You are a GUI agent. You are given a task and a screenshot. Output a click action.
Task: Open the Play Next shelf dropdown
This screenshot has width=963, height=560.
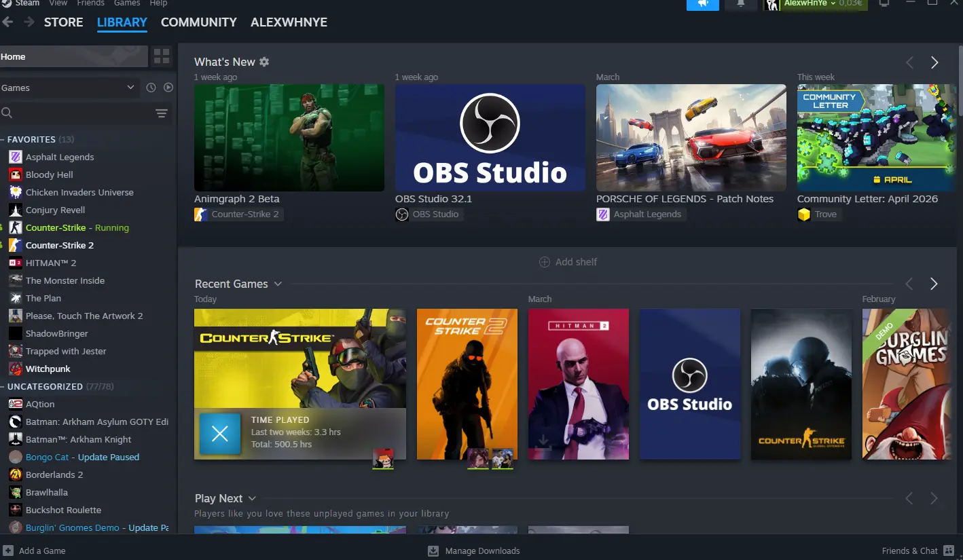[252, 498]
